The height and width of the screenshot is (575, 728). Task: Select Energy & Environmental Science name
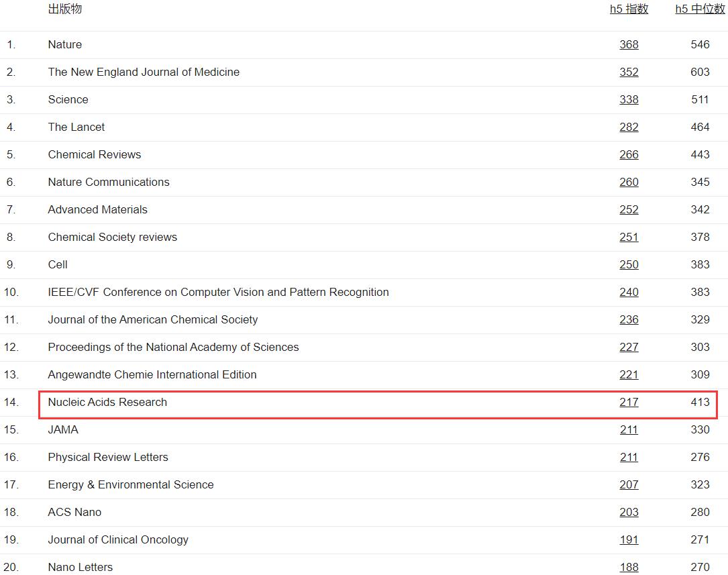pos(131,484)
